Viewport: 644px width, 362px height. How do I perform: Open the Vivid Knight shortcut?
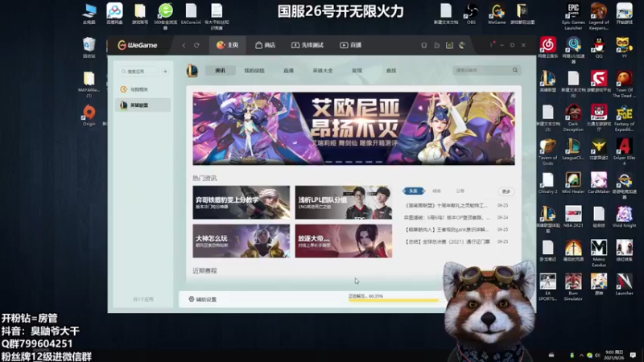pos(625,216)
